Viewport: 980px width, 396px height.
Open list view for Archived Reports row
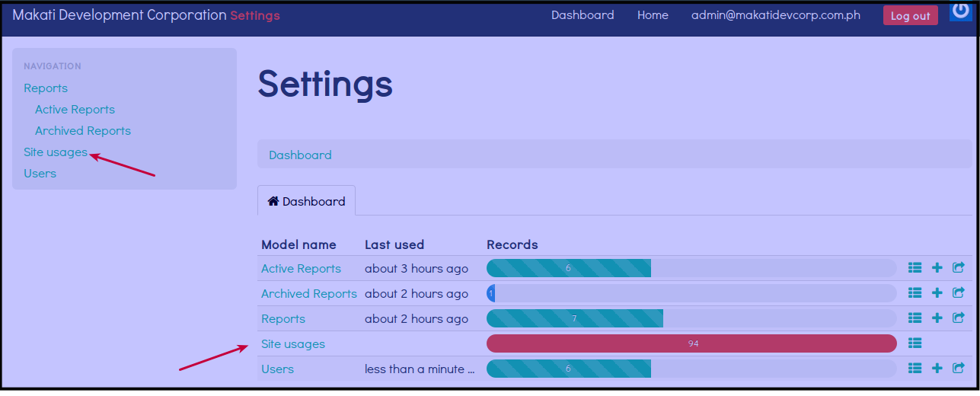tap(915, 293)
